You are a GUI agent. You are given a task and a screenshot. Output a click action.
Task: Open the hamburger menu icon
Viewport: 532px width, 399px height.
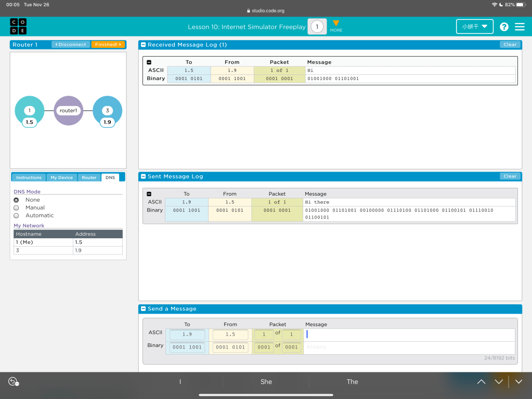(520, 27)
